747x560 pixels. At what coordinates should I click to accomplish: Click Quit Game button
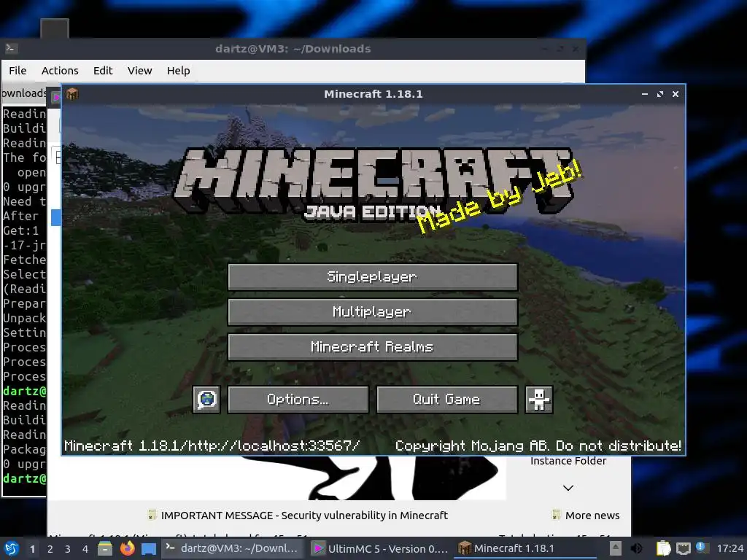(447, 399)
